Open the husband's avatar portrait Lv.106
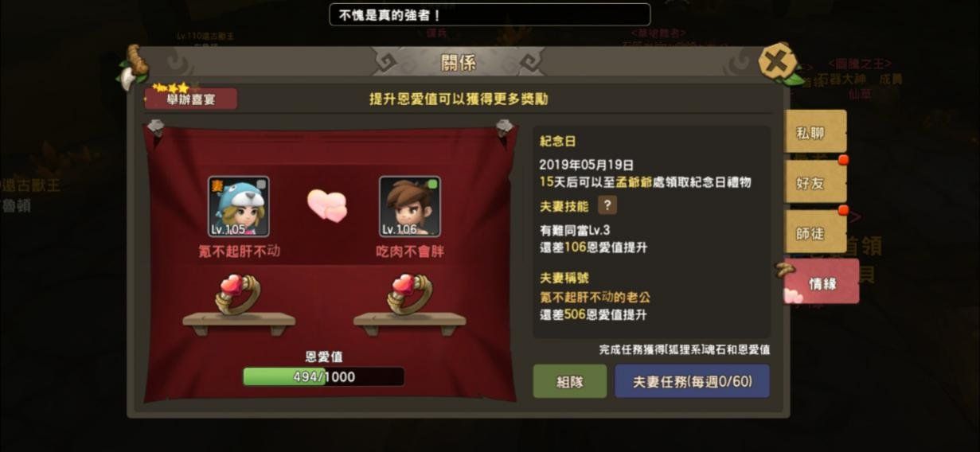980x452 pixels. click(410, 207)
